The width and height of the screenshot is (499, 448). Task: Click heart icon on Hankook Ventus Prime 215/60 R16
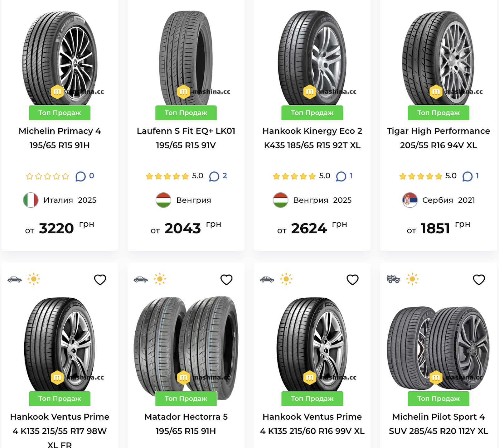coord(352,280)
